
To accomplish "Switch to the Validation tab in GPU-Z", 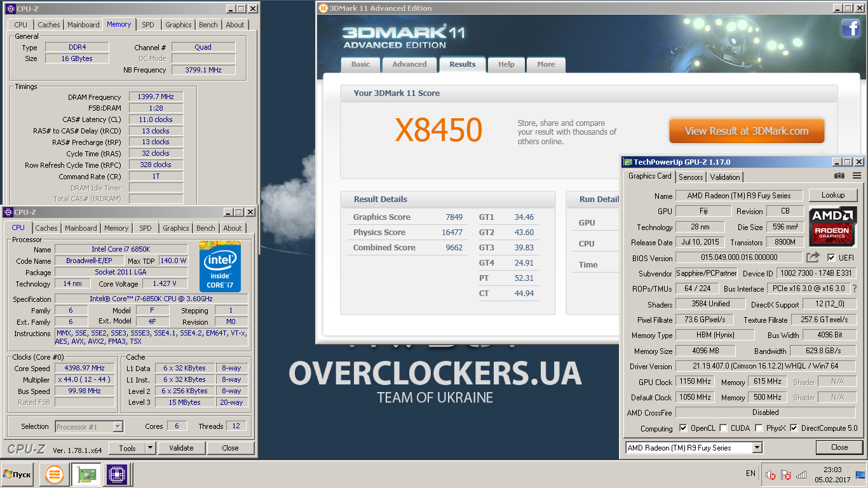I will 725,177.
